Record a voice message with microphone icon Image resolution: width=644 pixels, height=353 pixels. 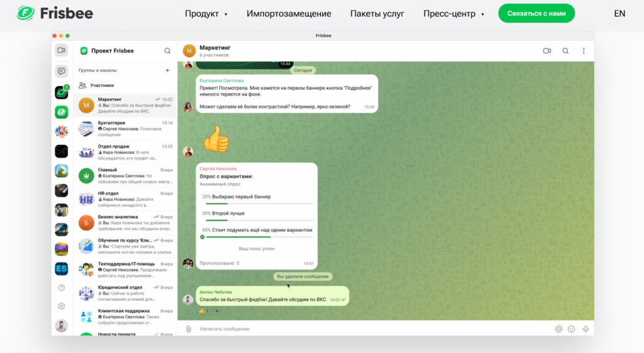pos(586,329)
